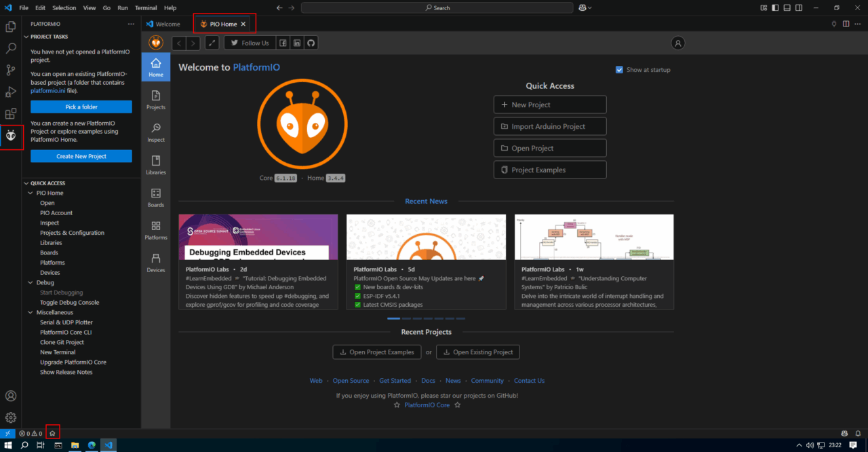Open the Explorer view in the activity bar
This screenshot has width=868, height=452.
(x=11, y=26)
